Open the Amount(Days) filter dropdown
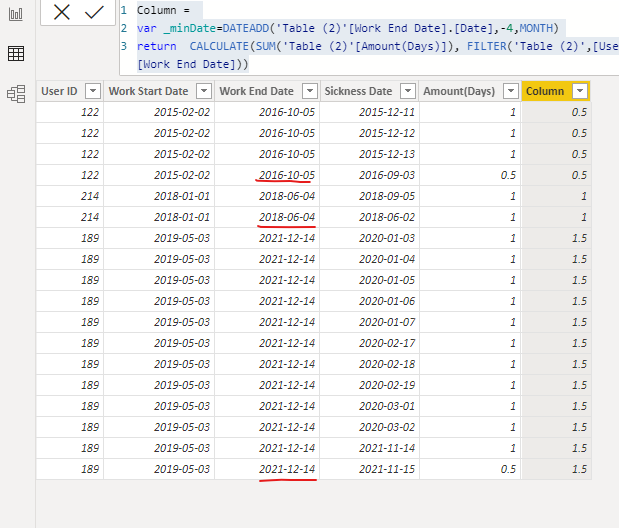 point(511,91)
